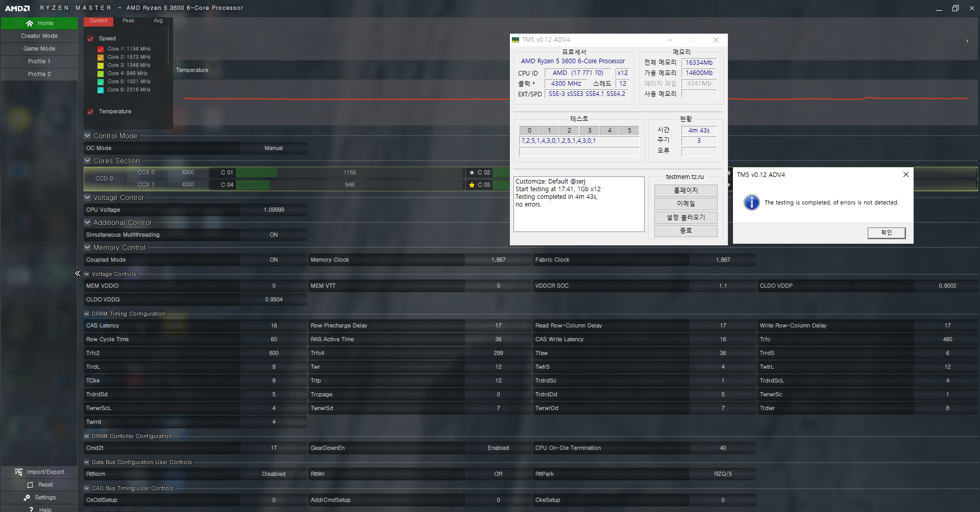980x512 pixels.
Task: Collapse Data Bus Configuration User Controls
Action: click(87, 462)
